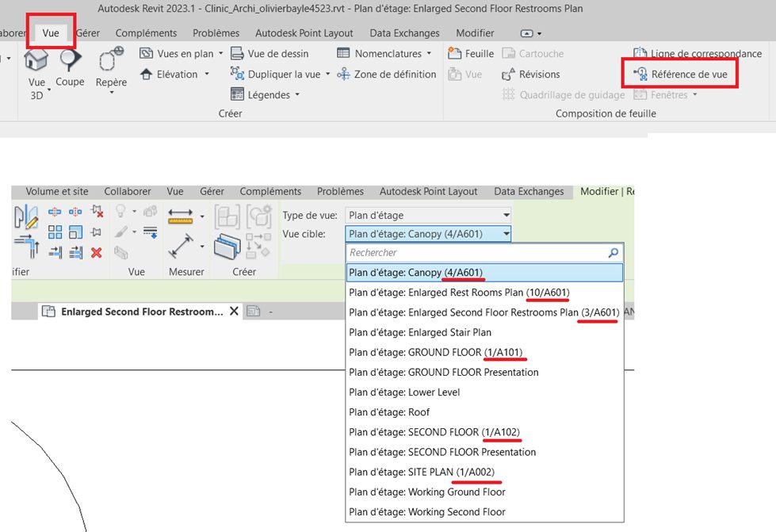Choose SECOND FLOOR Presentation view
The height and width of the screenshot is (532, 776).
[x=484, y=453]
